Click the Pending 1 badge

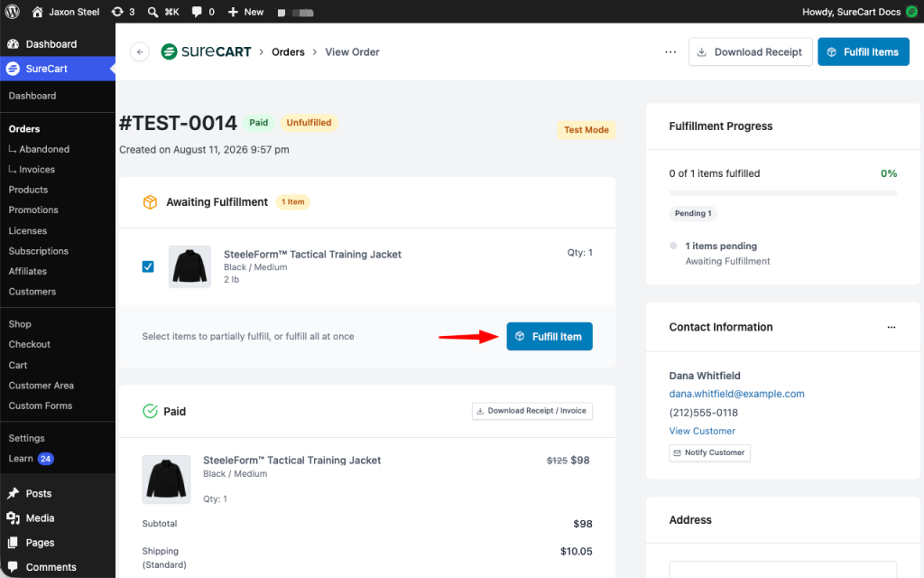(x=693, y=213)
